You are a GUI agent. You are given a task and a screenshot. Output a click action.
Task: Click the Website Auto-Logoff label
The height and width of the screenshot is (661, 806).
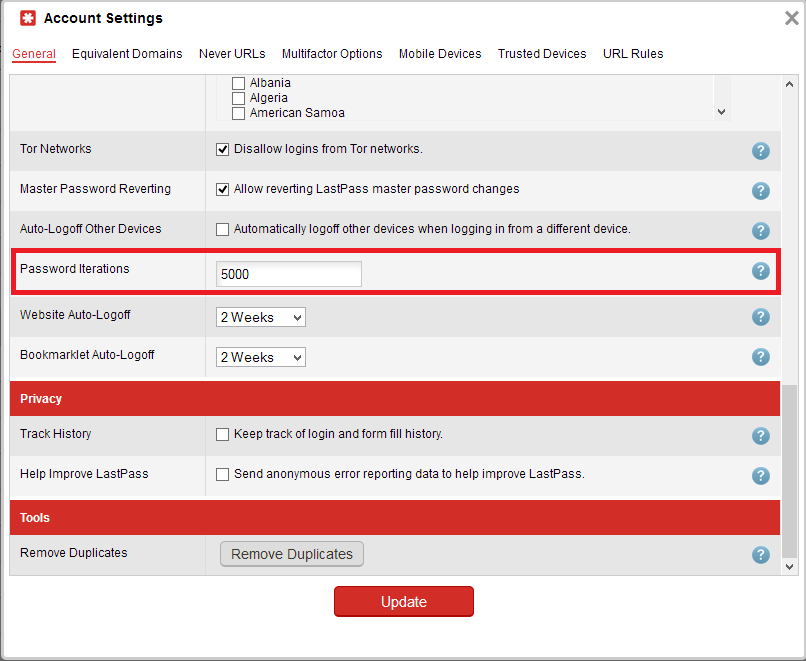tap(75, 315)
